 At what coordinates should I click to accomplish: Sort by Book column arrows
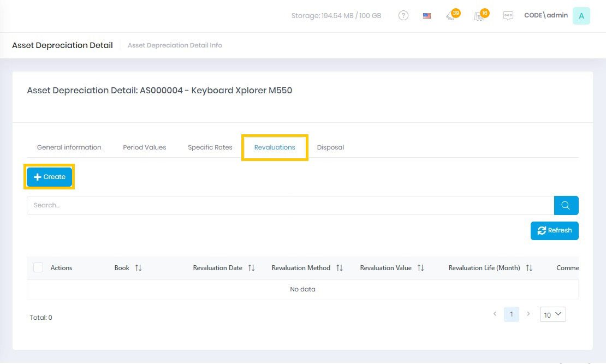138,268
